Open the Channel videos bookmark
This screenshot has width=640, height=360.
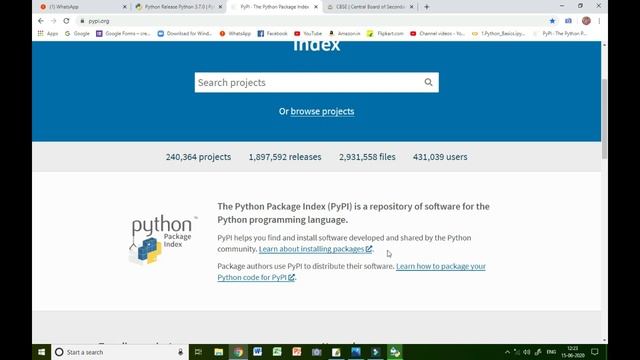point(438,33)
